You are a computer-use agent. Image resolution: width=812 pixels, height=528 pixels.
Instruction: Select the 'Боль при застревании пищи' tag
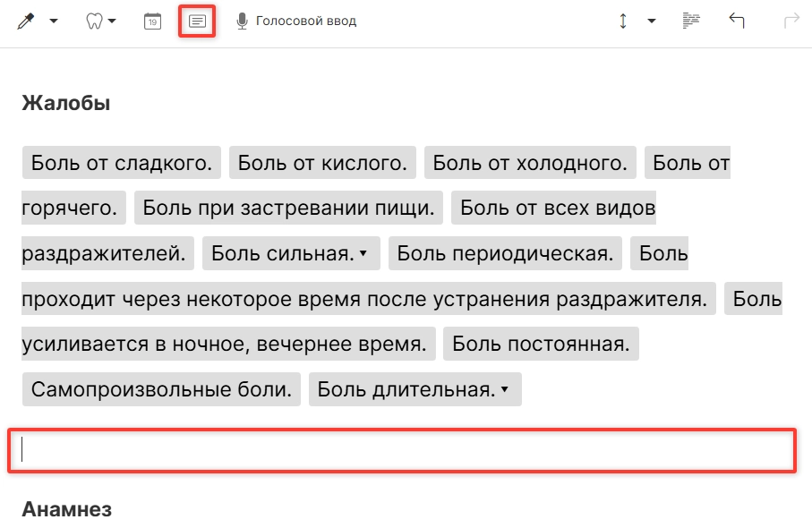(x=288, y=209)
